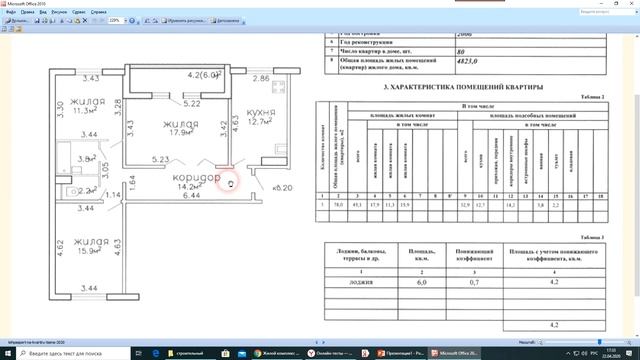Image resolution: width=640 pixels, height=360 pixels.
Task: Click the volume icon in system tray
Action: tap(584, 353)
